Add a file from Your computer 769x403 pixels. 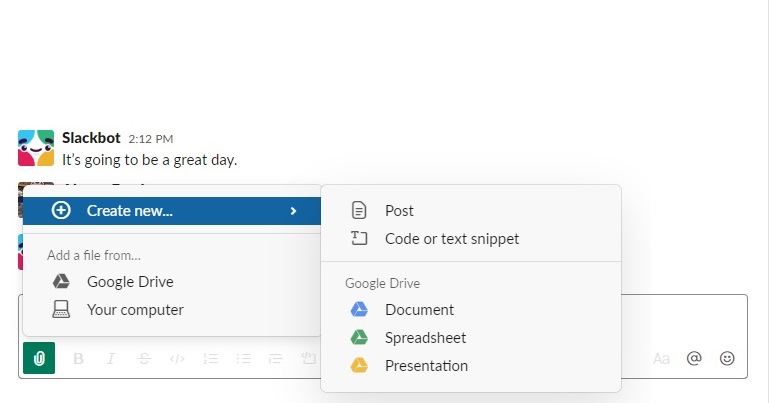(x=172, y=310)
